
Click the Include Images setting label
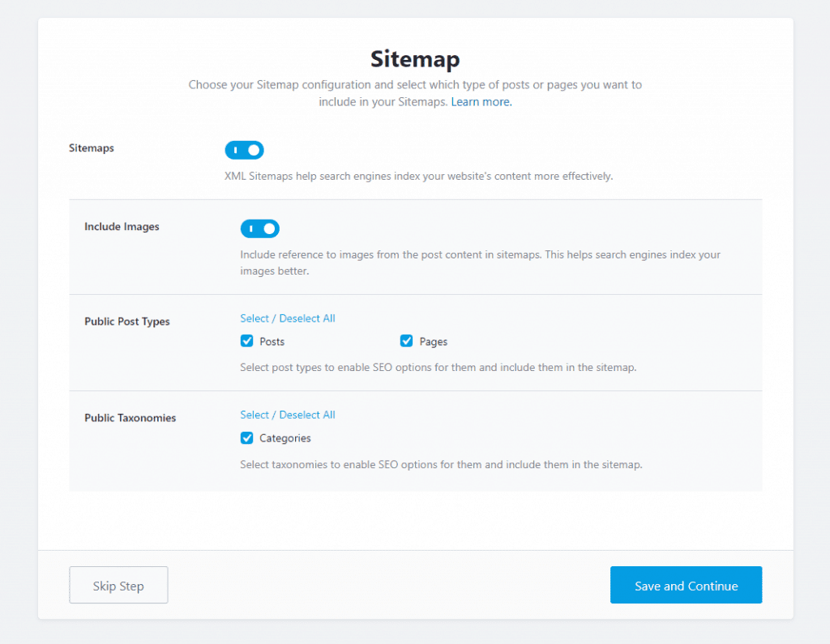click(x=122, y=227)
